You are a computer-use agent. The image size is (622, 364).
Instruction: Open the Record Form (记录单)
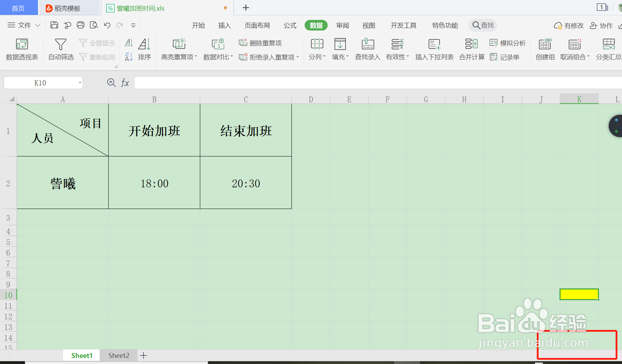pyautogui.click(x=504, y=57)
